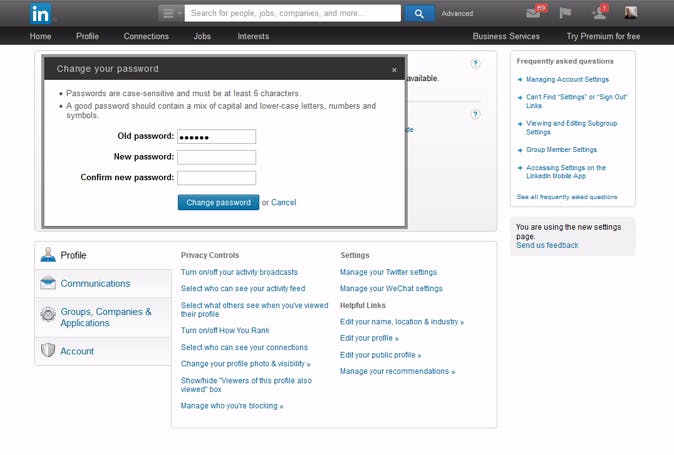Screen dimensions: 674x455
Task: Click the Advanced search link
Action: (x=457, y=14)
